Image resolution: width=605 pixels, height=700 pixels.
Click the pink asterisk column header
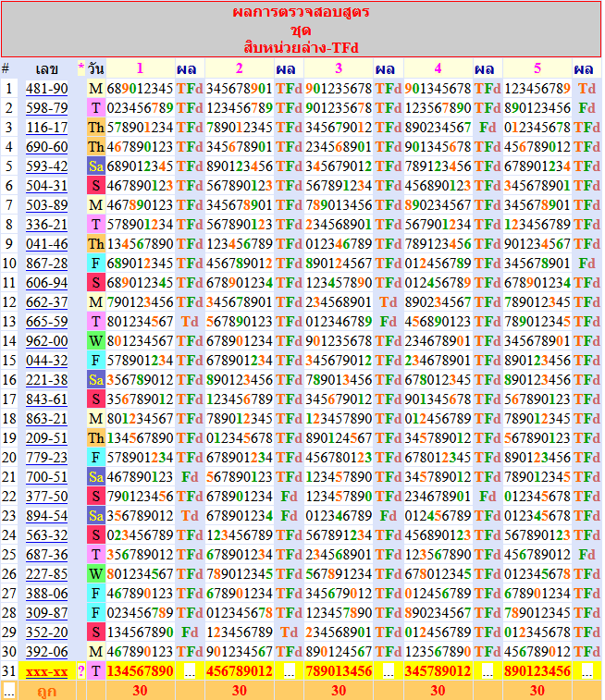(81, 68)
